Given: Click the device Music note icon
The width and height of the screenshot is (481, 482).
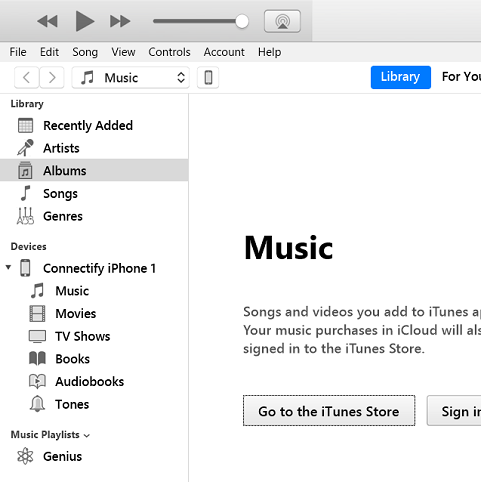Looking at the screenshot, I should (x=37, y=291).
